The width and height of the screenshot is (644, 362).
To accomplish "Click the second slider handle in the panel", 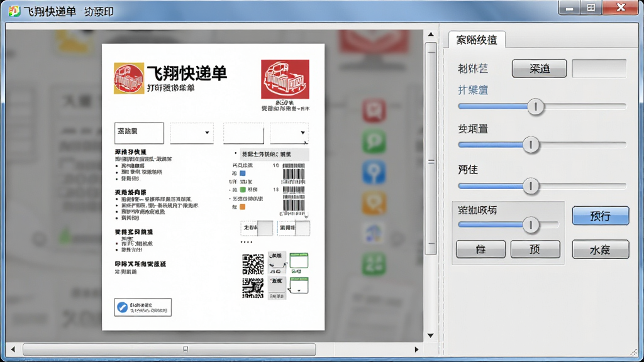I will [531, 145].
